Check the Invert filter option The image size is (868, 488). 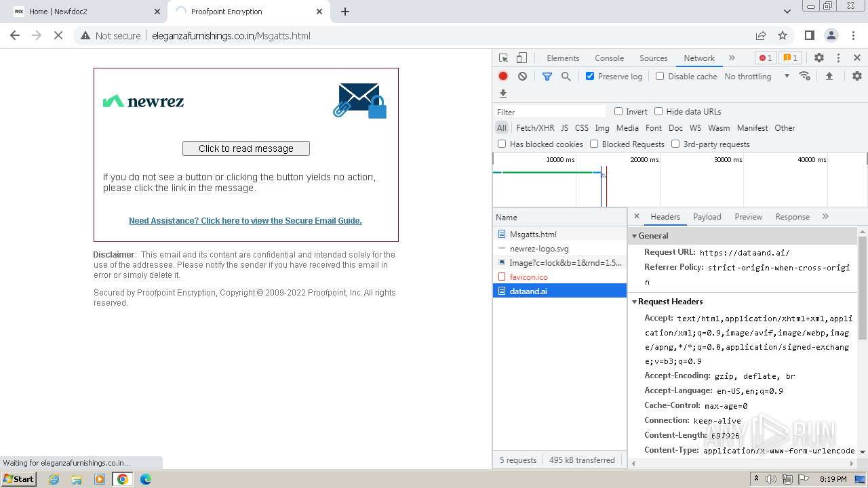(618, 111)
